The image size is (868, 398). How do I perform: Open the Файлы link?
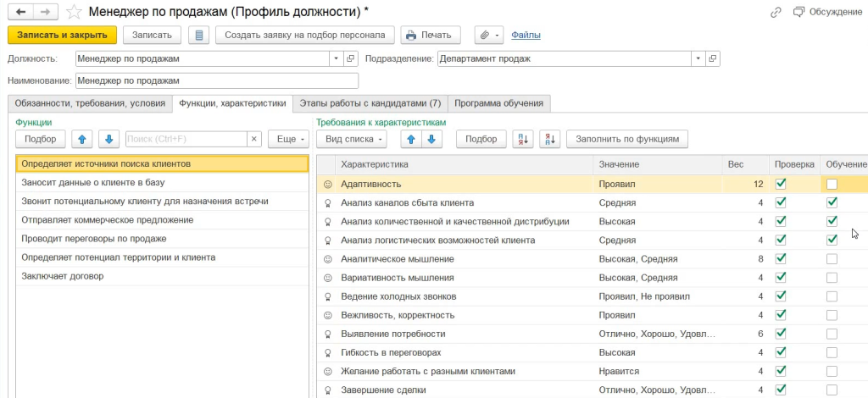pyautogui.click(x=526, y=35)
